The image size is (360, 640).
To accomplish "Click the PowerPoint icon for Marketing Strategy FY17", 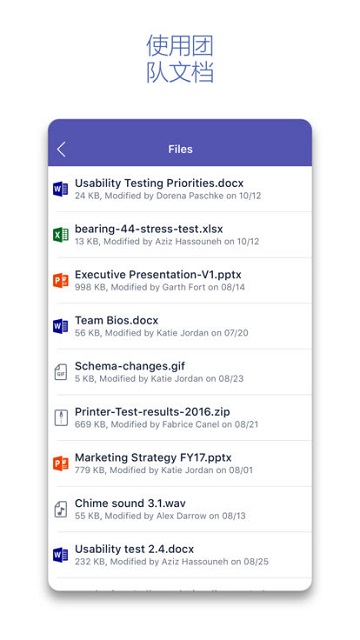I will point(60,463).
